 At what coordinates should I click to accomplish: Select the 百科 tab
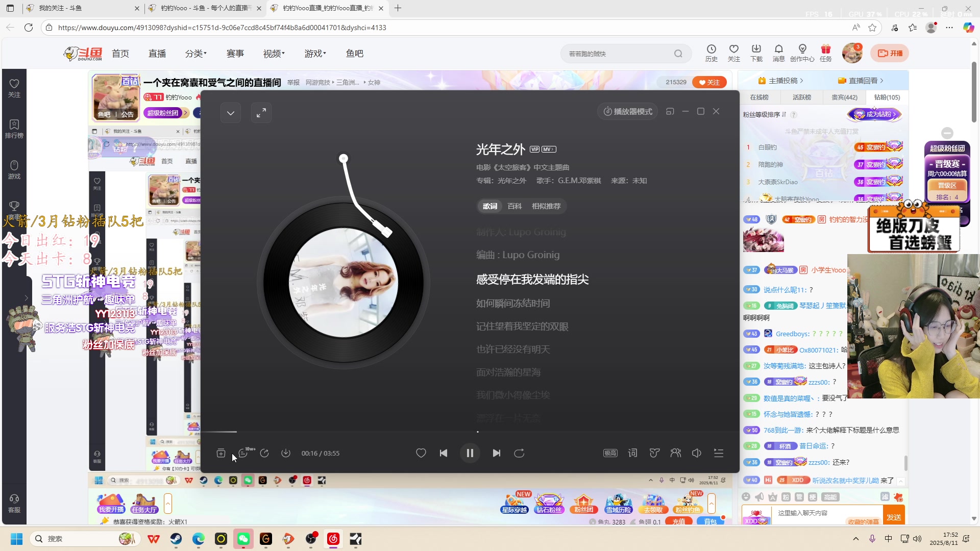[x=514, y=206]
